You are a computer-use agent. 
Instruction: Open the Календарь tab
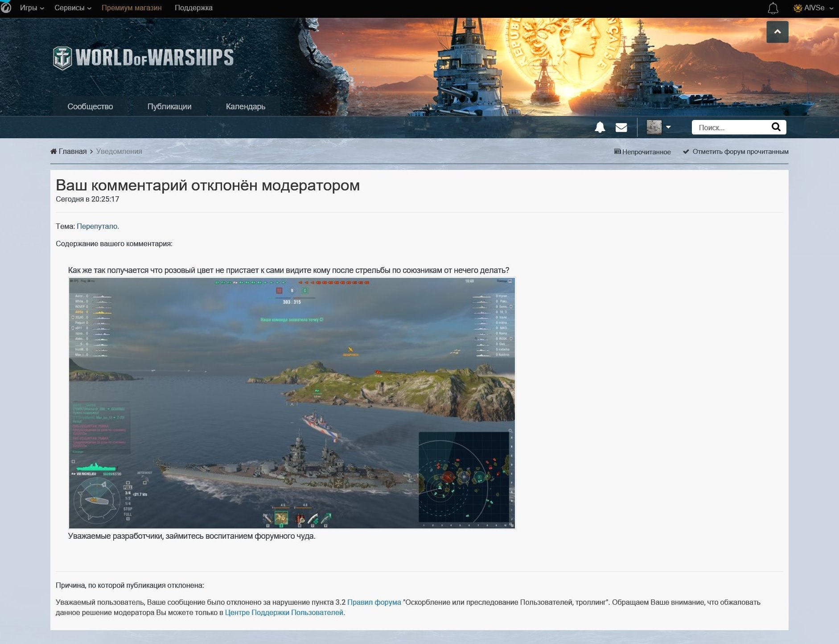tap(246, 107)
